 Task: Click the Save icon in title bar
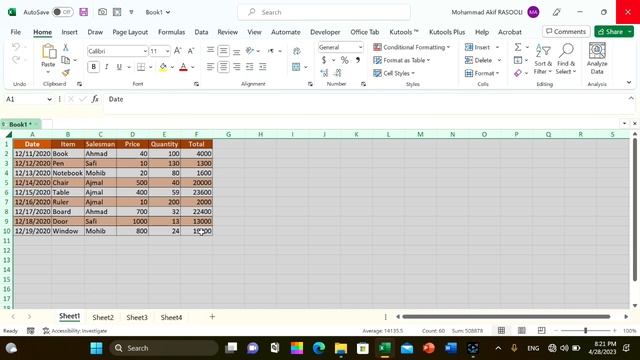(x=84, y=12)
